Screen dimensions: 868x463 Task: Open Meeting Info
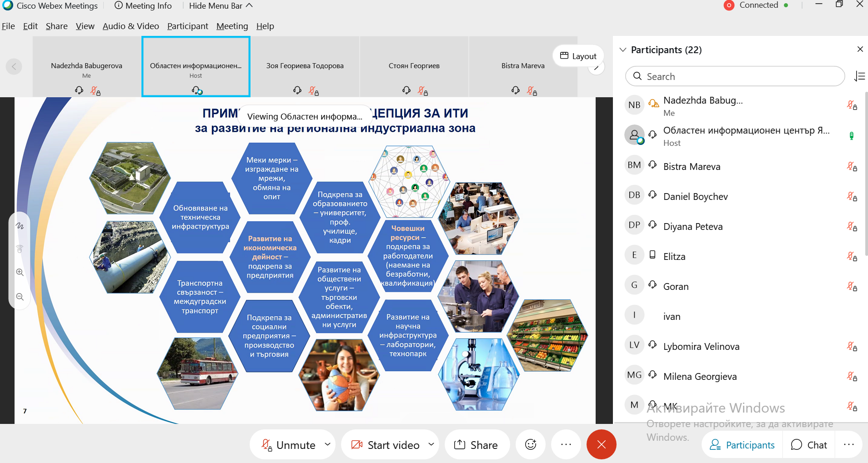coord(143,5)
